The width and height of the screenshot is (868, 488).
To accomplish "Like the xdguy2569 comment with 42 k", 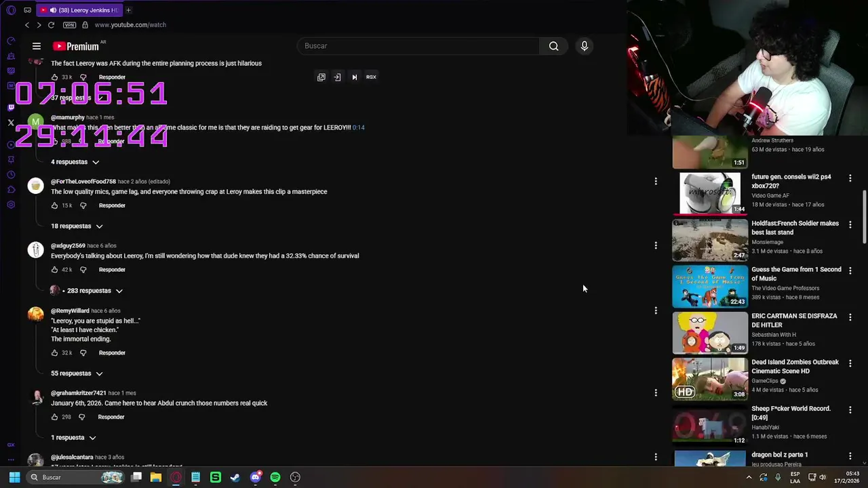I will (x=55, y=270).
